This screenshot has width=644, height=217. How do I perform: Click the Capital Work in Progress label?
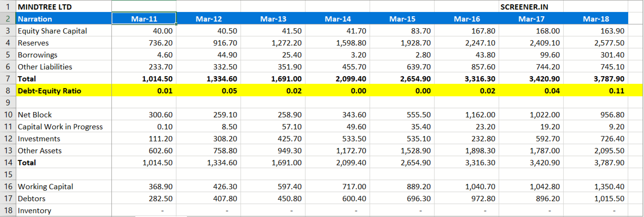(60, 126)
